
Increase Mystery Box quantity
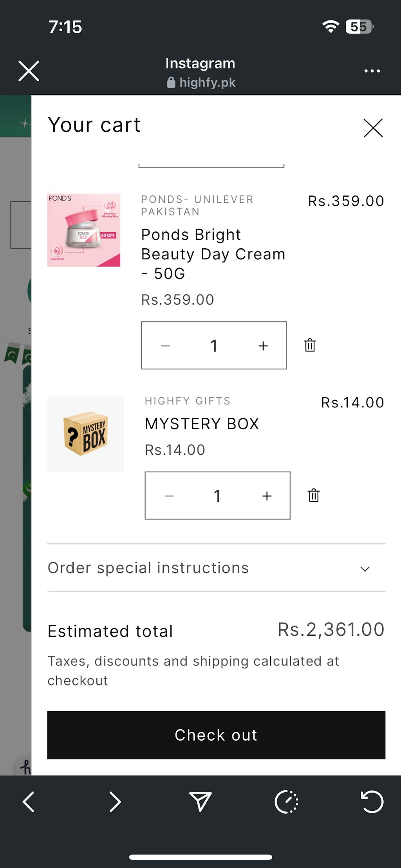pos(267,496)
